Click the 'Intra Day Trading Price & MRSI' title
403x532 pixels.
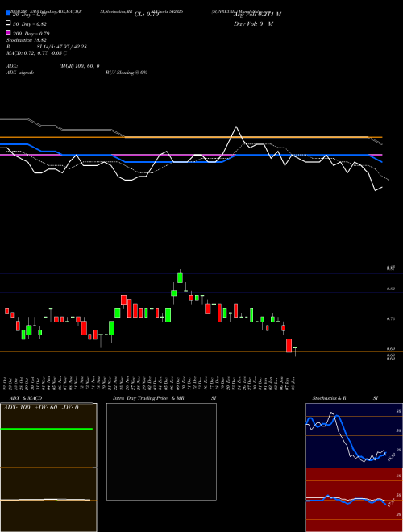click(164, 398)
